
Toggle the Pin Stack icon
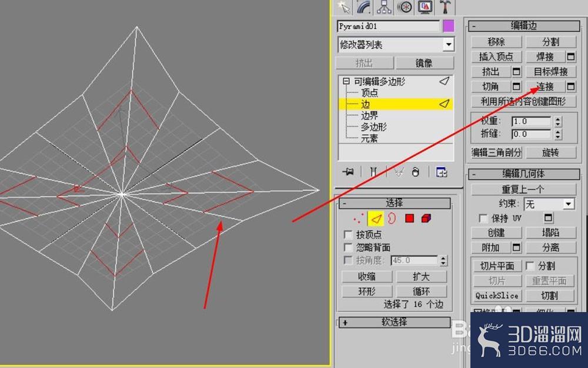[x=348, y=172]
